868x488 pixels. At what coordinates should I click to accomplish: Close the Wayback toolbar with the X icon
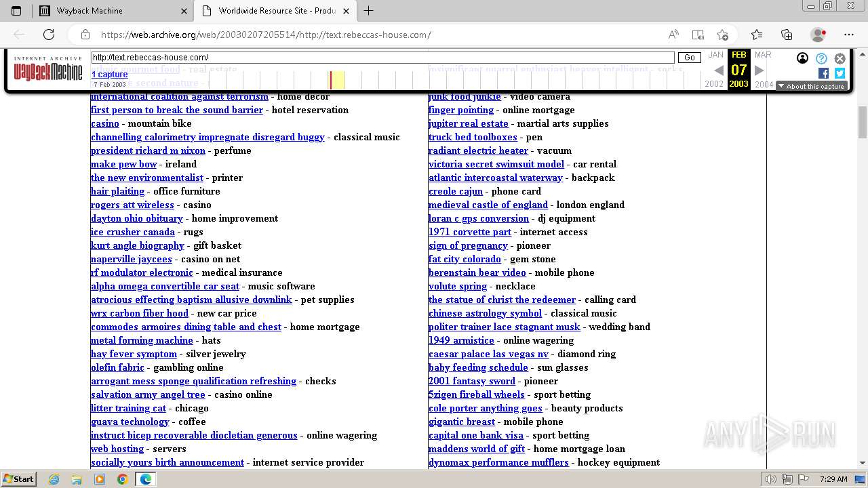point(840,58)
